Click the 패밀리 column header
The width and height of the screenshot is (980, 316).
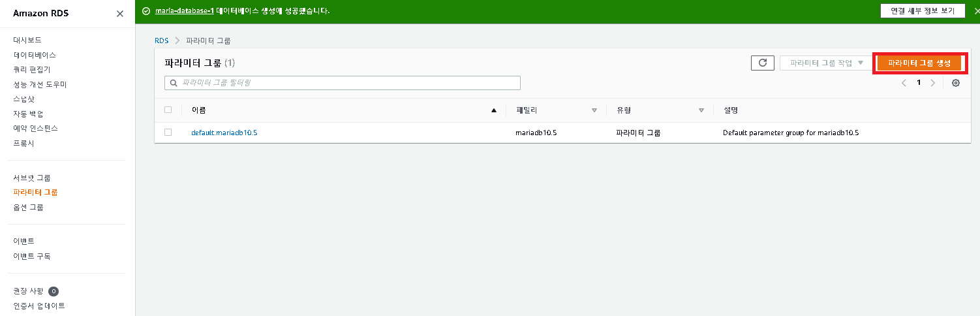[526, 110]
